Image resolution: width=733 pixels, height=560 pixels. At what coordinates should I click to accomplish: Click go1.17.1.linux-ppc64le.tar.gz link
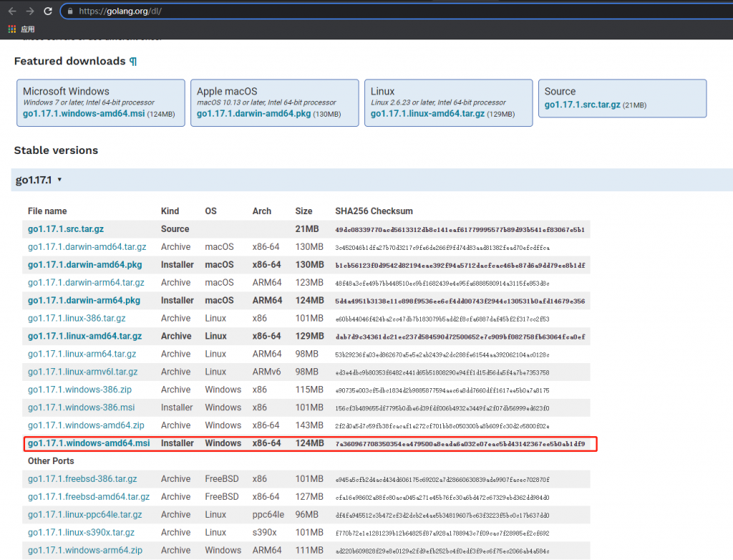(84, 515)
